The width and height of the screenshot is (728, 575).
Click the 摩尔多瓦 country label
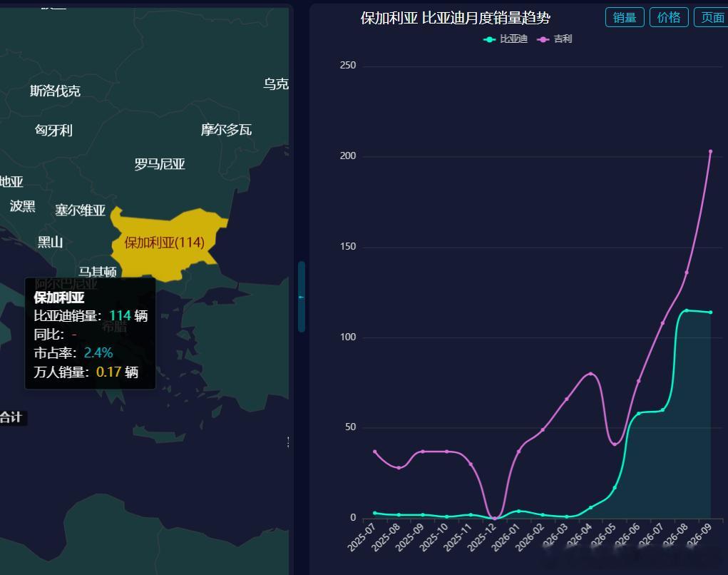point(226,130)
